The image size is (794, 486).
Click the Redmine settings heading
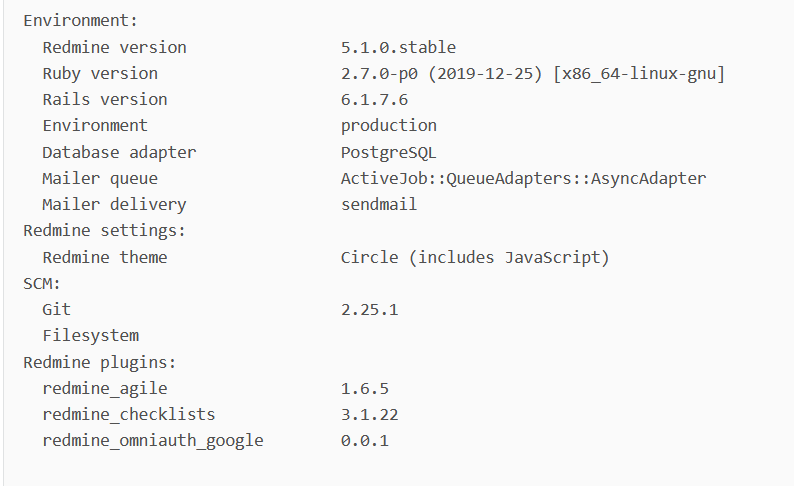(104, 231)
